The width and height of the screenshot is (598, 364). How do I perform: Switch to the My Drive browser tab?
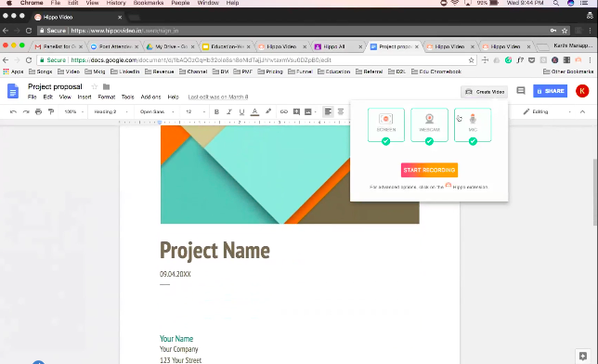pos(171,46)
